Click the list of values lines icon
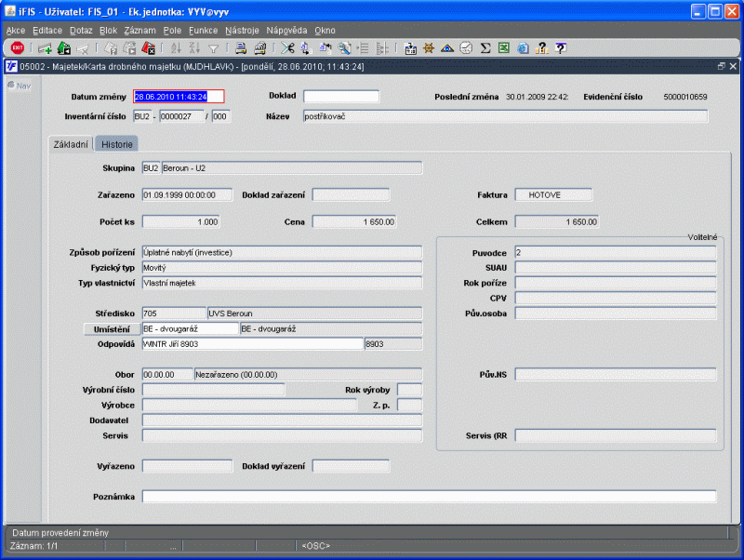744x560 pixels. (363, 48)
